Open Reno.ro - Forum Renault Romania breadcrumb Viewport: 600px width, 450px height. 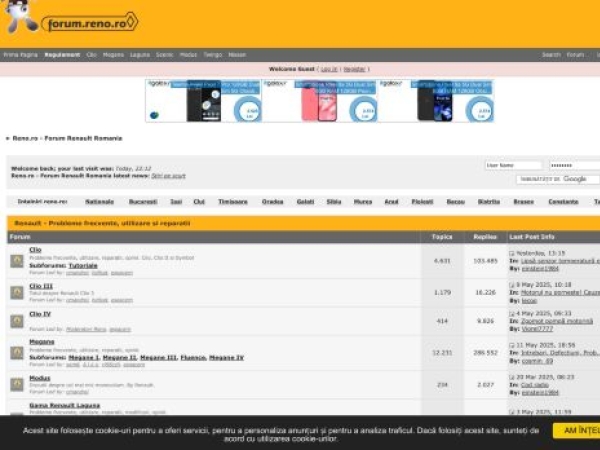(x=67, y=139)
